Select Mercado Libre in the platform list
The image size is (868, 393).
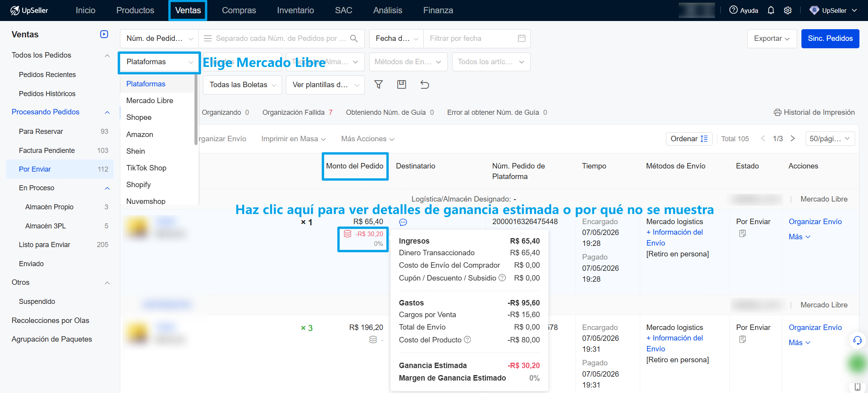(x=157, y=101)
